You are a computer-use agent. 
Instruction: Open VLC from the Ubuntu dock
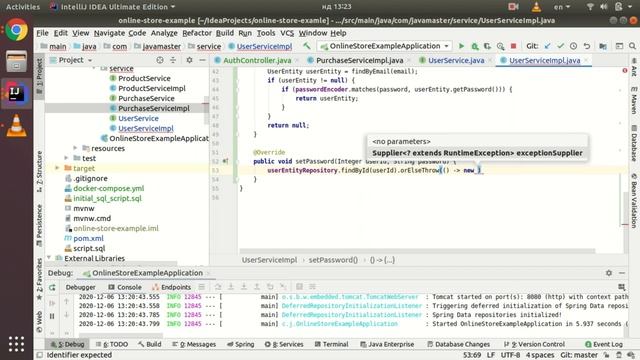coord(16,126)
